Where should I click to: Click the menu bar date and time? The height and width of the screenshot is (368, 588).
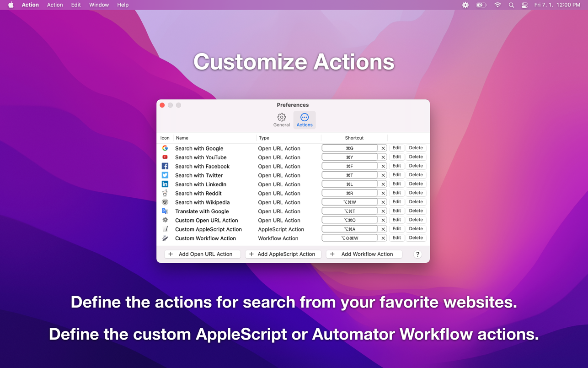[x=557, y=5]
